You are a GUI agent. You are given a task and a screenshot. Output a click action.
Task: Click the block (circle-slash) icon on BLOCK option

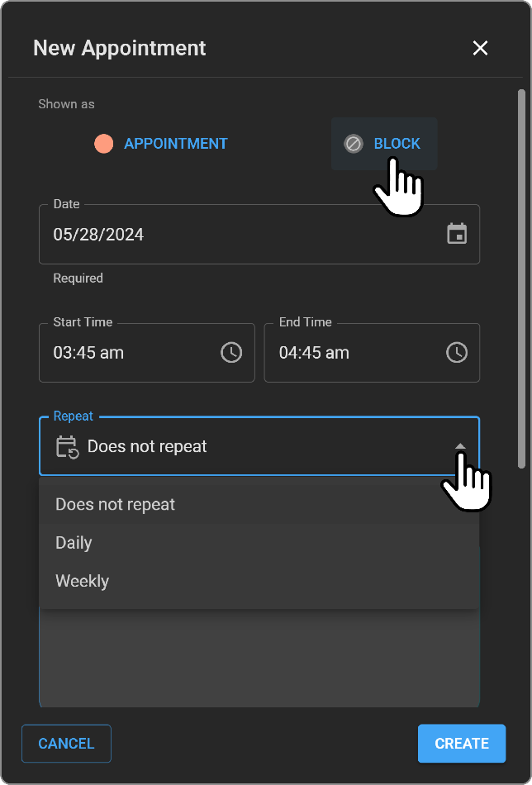353,143
